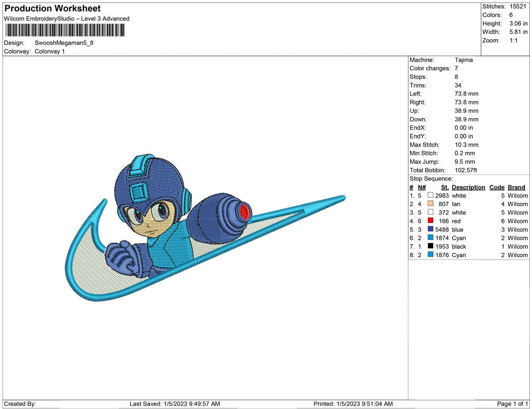Click the 'Stop Sequence:' heading
Viewport: 532px width, 409px height.
point(431,179)
